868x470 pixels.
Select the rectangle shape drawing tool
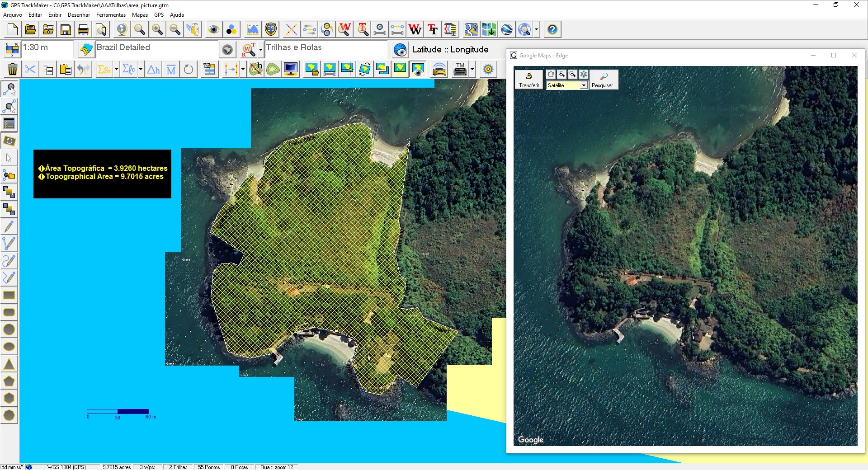pos(9,296)
